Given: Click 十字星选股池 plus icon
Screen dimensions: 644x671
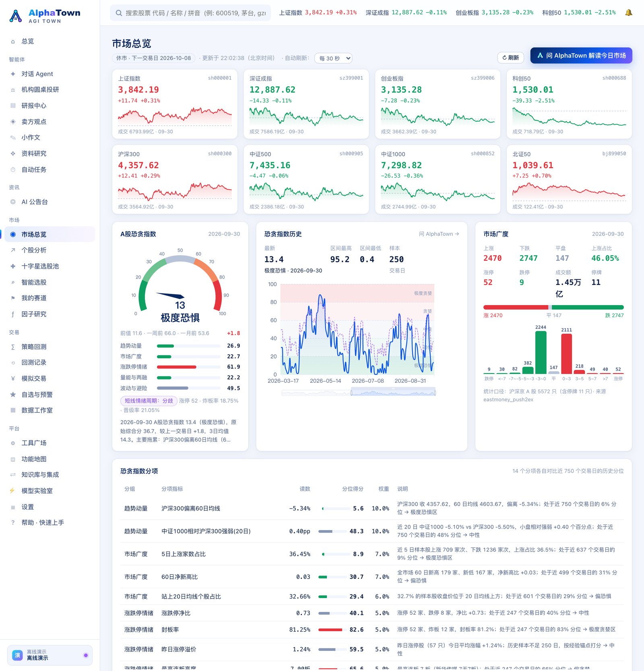Looking at the screenshot, I should tap(13, 266).
